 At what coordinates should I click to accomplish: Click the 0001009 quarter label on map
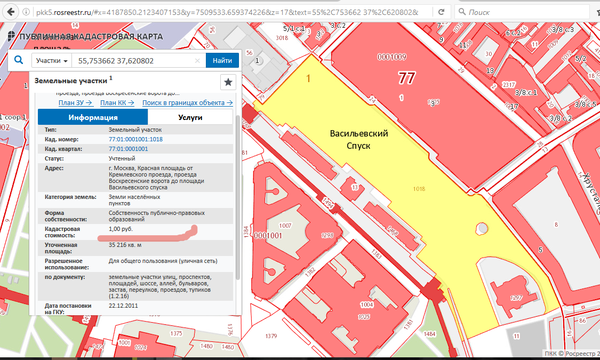pos(392,57)
